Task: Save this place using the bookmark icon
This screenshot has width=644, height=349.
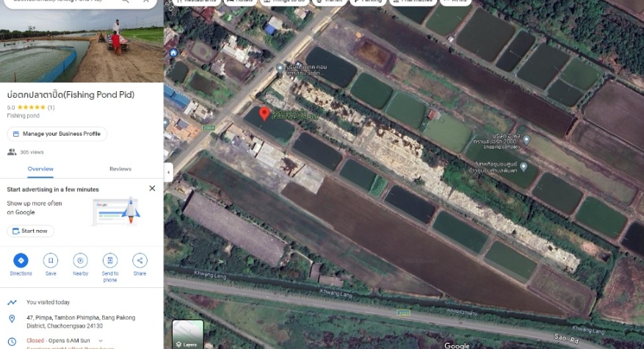Action: click(x=51, y=260)
